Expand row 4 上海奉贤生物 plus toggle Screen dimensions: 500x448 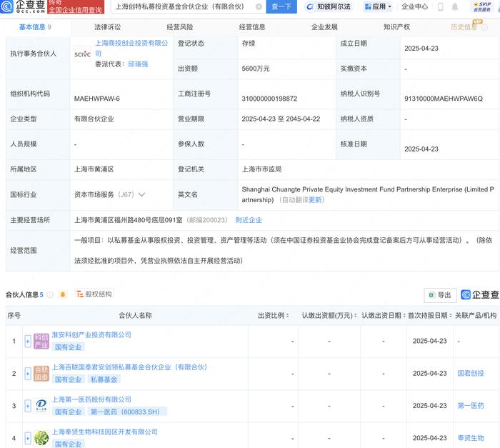click(28, 438)
